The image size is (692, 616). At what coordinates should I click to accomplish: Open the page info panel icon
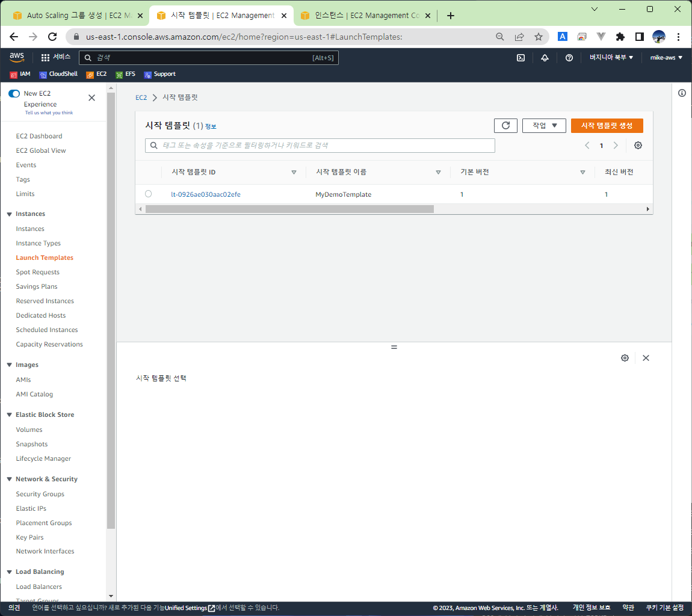(682, 93)
